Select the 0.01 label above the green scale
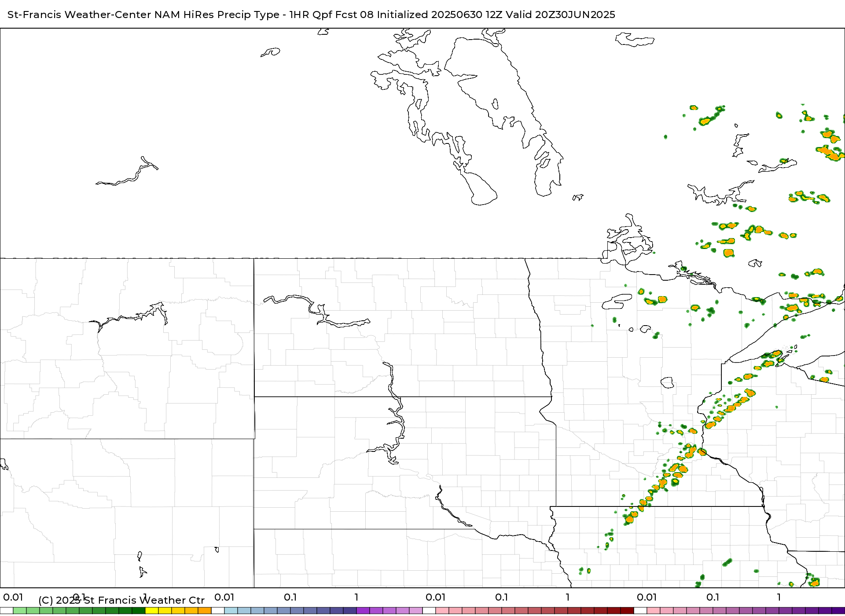 click(13, 597)
